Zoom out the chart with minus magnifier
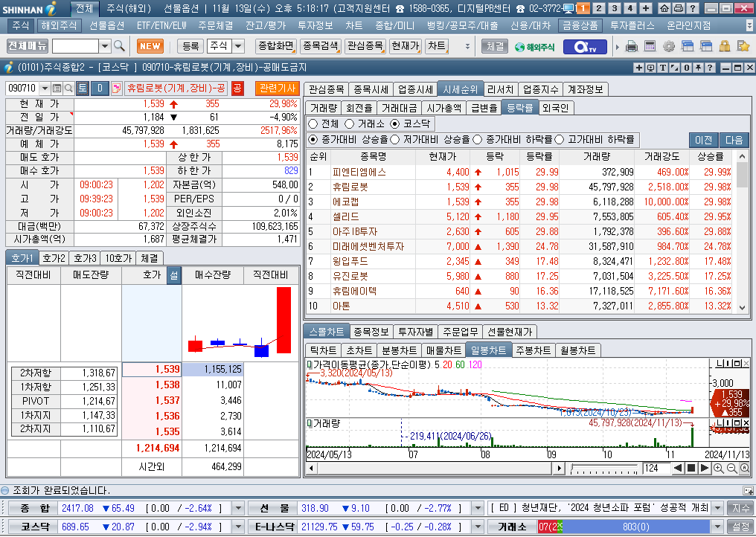Screen dimensions: 756x537 coord(731,468)
